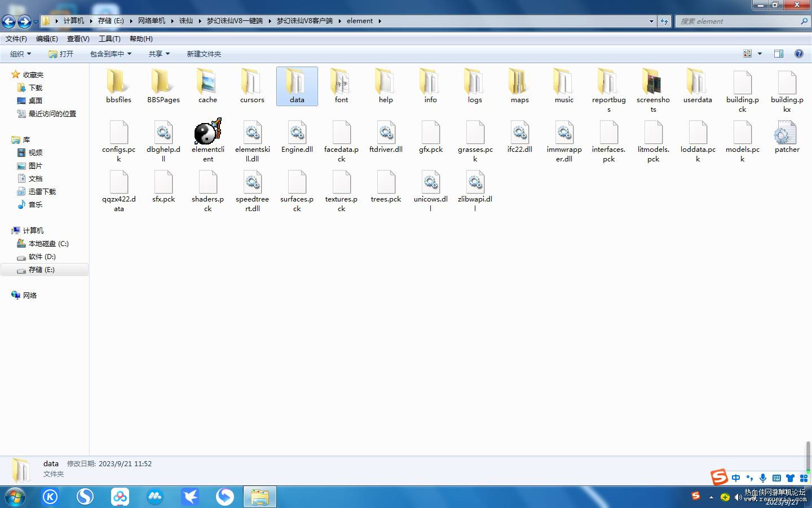The image size is (812, 508).
Task: Select the music folder icon
Action: coord(564,82)
